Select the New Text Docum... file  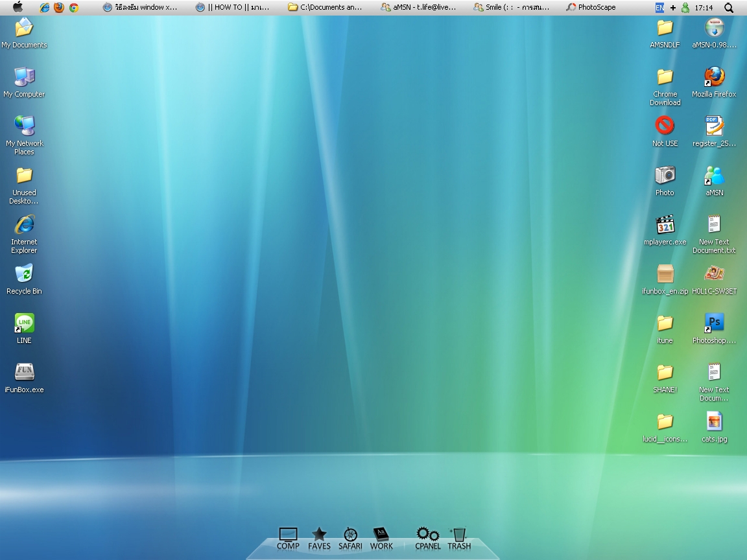pyautogui.click(x=714, y=382)
